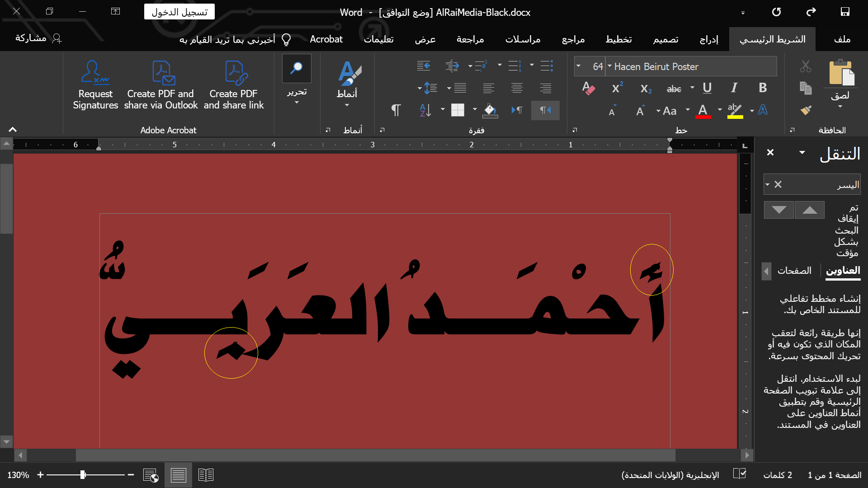
Task: Click the Format Painter brush icon
Action: coord(806,110)
